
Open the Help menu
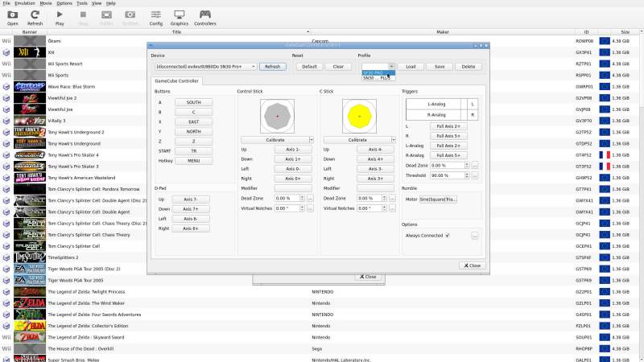pyautogui.click(x=111, y=3)
